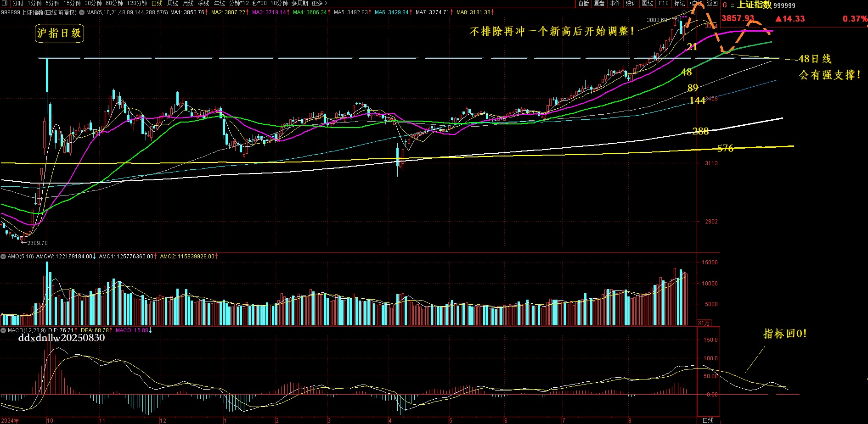Screen dimensions: 868x424
Task: Click the red G icon beside 上证指数
Action: click(725, 6)
